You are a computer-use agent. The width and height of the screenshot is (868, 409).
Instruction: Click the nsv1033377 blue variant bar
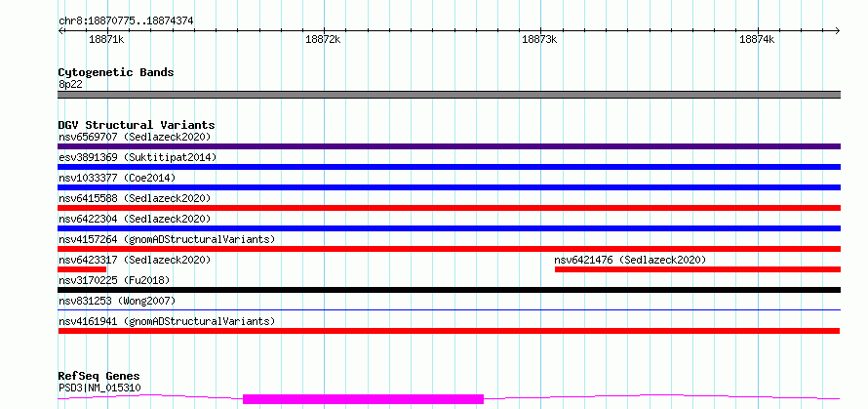449,187
